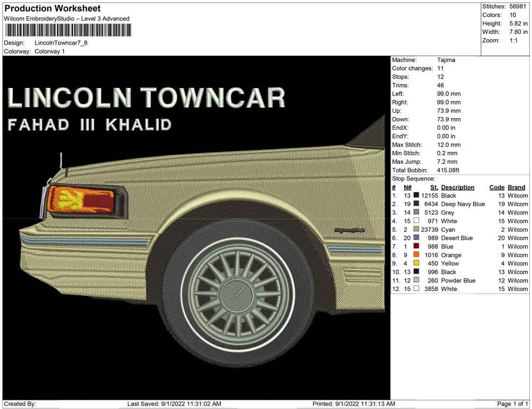Click the 'Brand' column header

click(x=516, y=187)
